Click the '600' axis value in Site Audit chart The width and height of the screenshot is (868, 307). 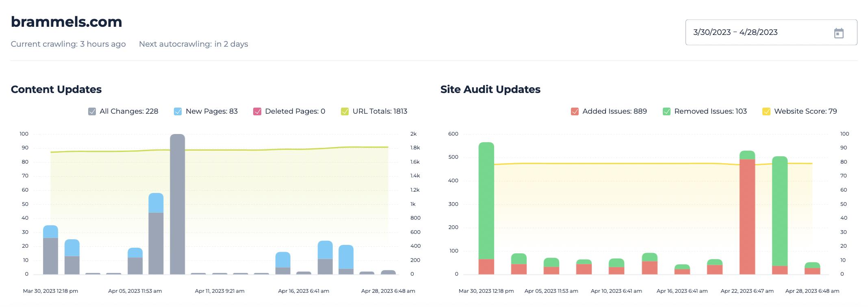coord(453,134)
